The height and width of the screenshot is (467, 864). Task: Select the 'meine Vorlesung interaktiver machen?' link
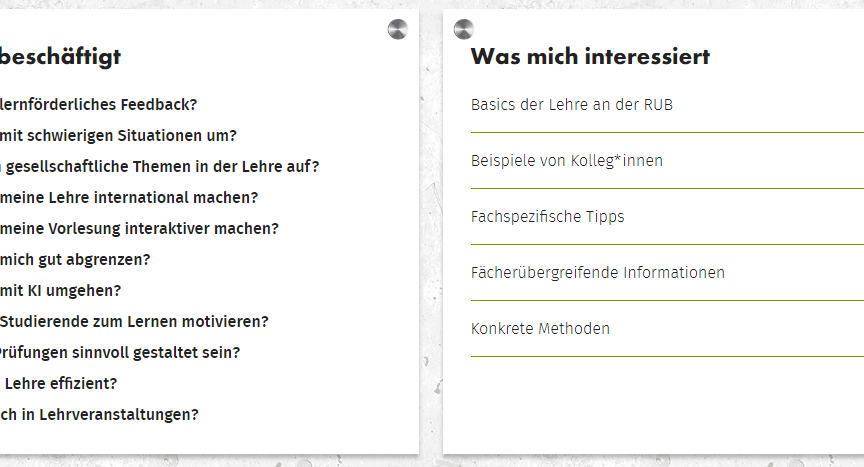click(x=139, y=229)
